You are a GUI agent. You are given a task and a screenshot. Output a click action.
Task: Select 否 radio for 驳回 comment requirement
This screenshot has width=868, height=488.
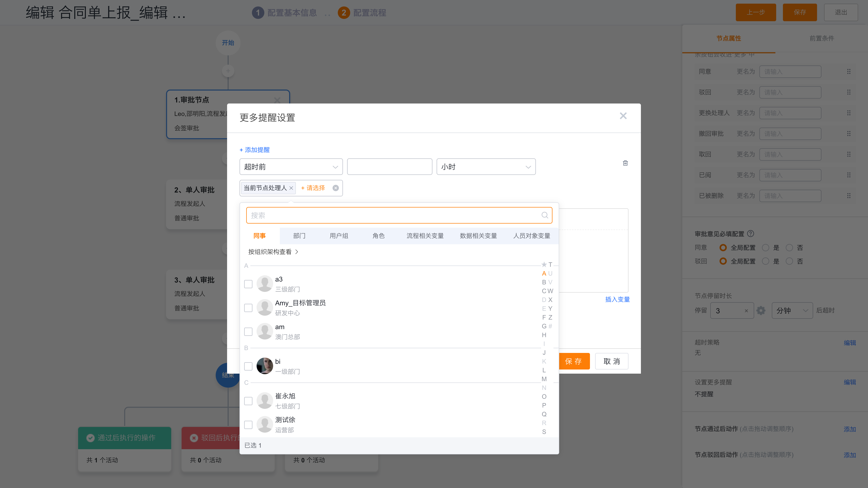click(x=789, y=261)
